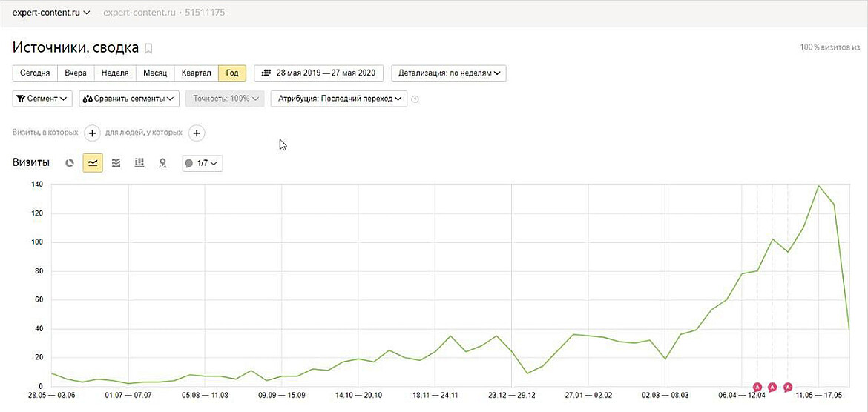Bookmark the Источники, сводка report
Viewport: 868px width, 412px height.
148,49
